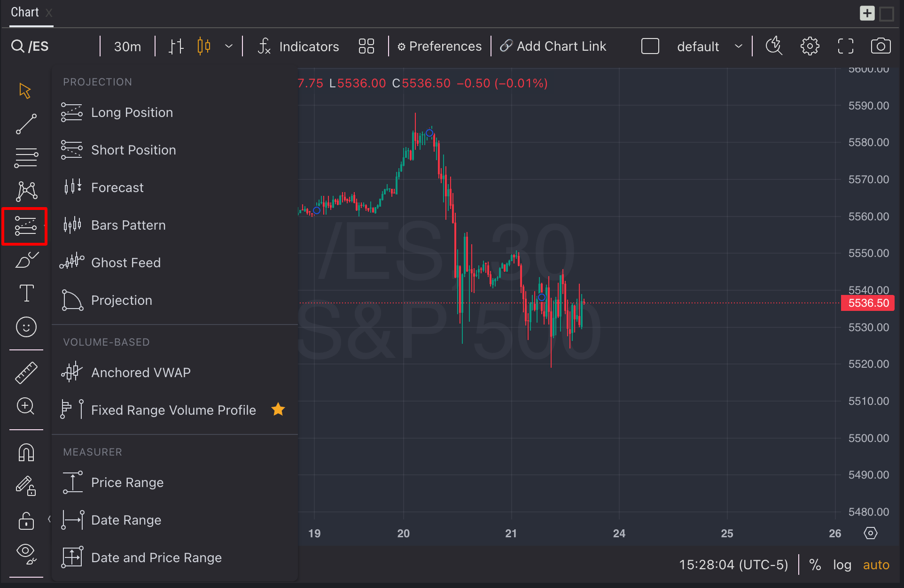The height and width of the screenshot is (588, 904).
Task: Expand the chart style dropdown arrow
Action: pos(229,46)
